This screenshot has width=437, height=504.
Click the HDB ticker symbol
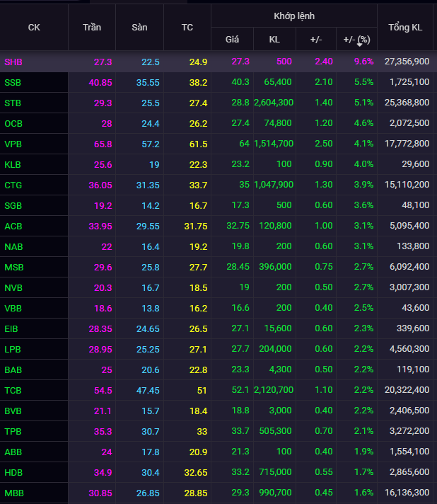pos(13,472)
